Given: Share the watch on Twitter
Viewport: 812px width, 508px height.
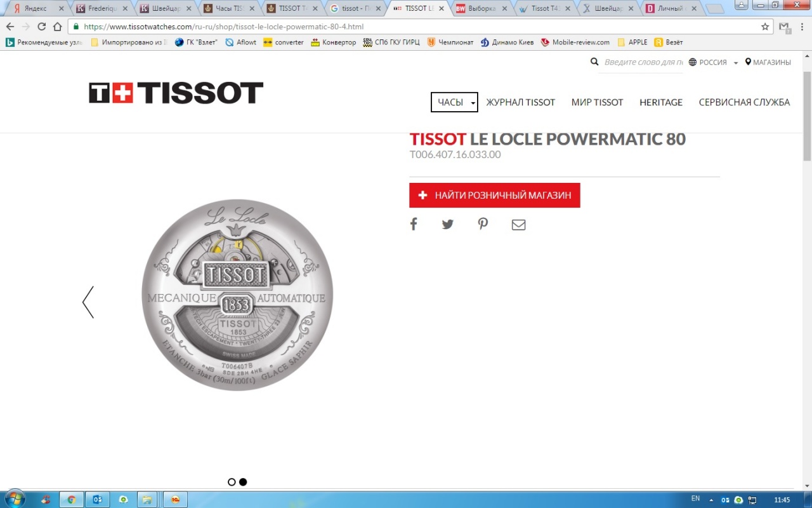Looking at the screenshot, I should (x=448, y=224).
